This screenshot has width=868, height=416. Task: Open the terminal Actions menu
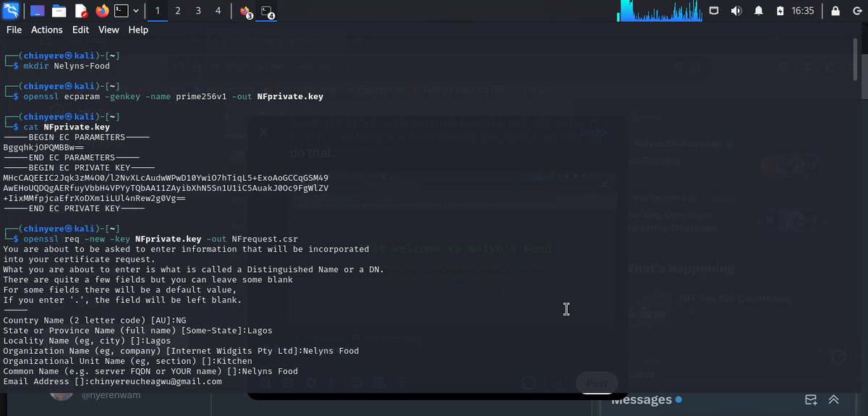(47, 30)
